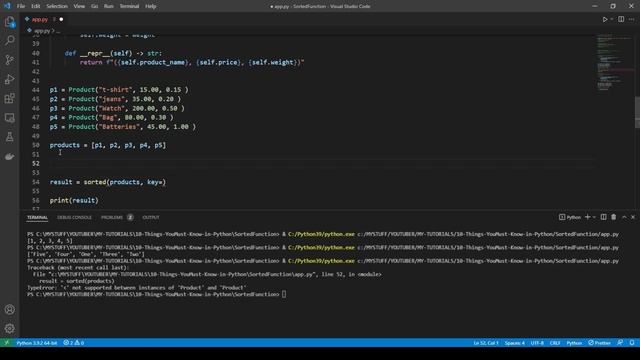The image size is (640, 360).
Task: Click the VS Code logo in title bar
Action: pyautogui.click(x=7, y=6)
